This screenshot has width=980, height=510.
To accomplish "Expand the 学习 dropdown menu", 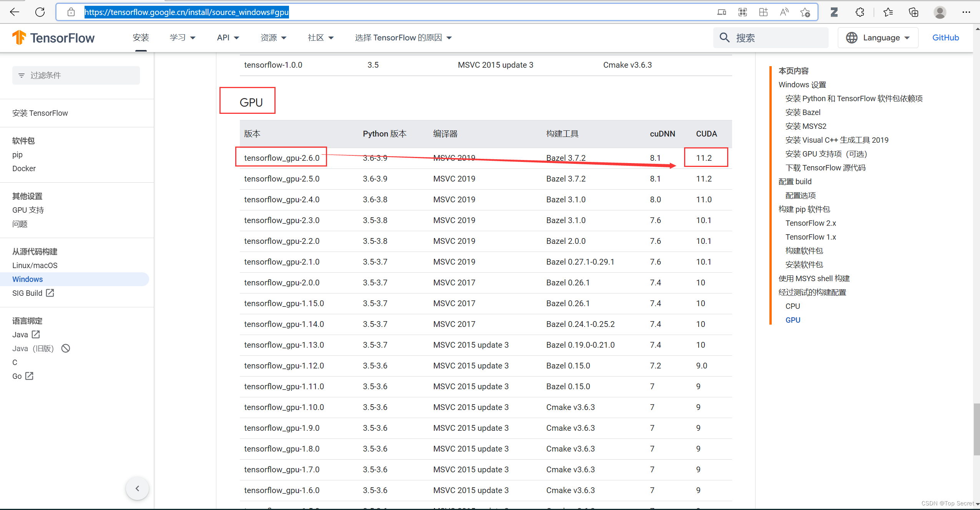I will click(183, 38).
